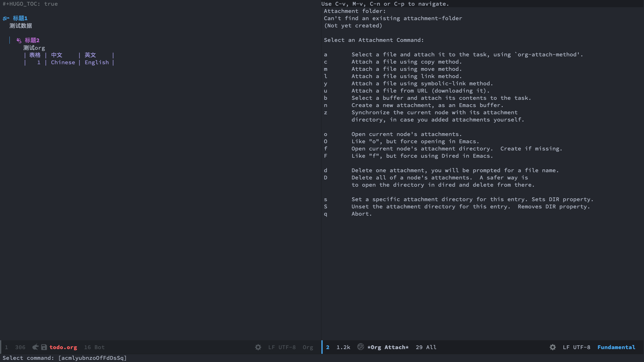Click LF UTF-8 encoding in right modeline

click(x=576, y=347)
